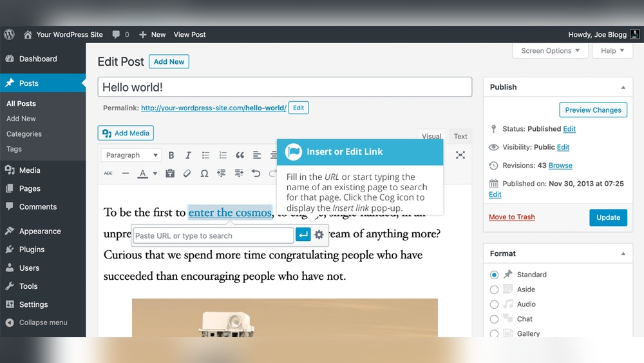The width and height of the screenshot is (644, 363).
Task: Click the 'enter the cosmos' link text
Action: click(x=230, y=213)
